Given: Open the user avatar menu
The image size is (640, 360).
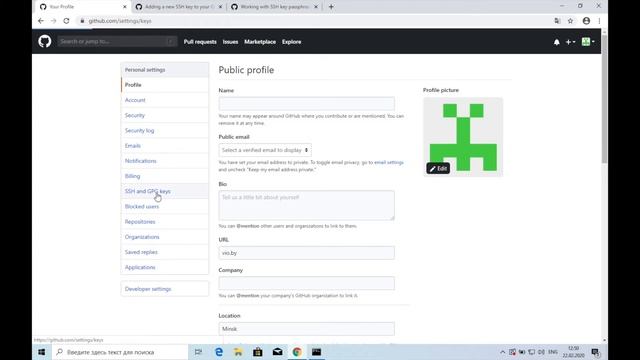Looking at the screenshot, I should point(588,41).
